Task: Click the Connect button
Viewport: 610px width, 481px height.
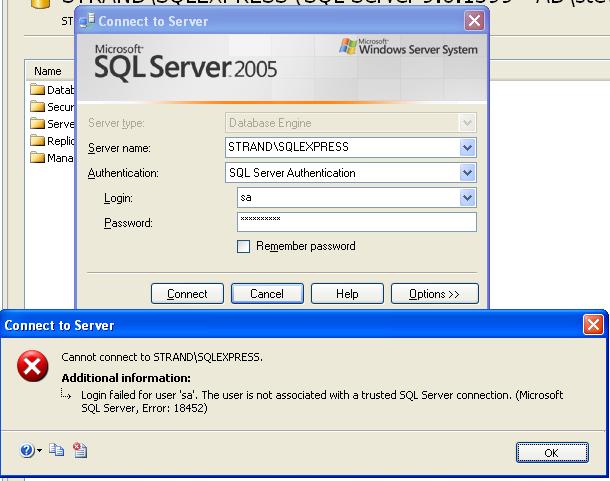Action: click(x=187, y=293)
